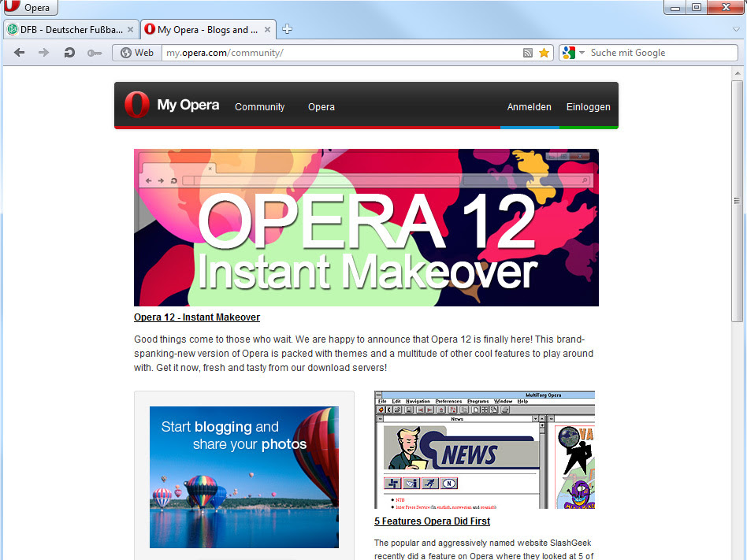Click the bookmark star icon
The width and height of the screenshot is (747, 560).
point(544,53)
